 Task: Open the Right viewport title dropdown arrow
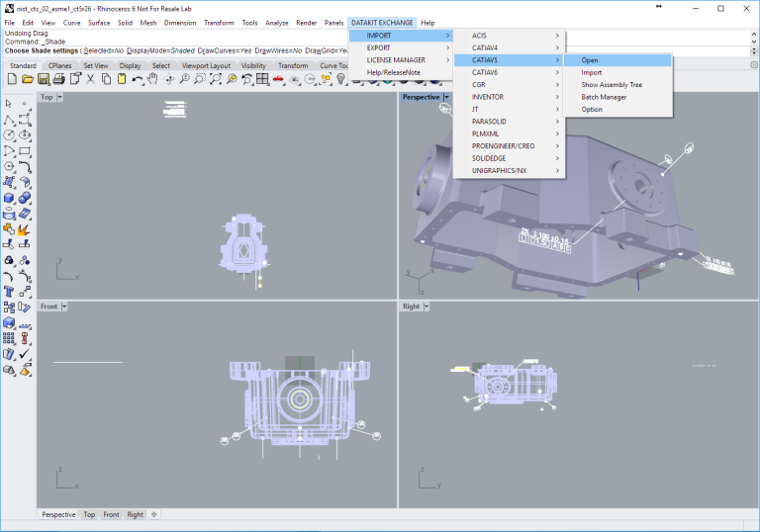click(x=427, y=307)
